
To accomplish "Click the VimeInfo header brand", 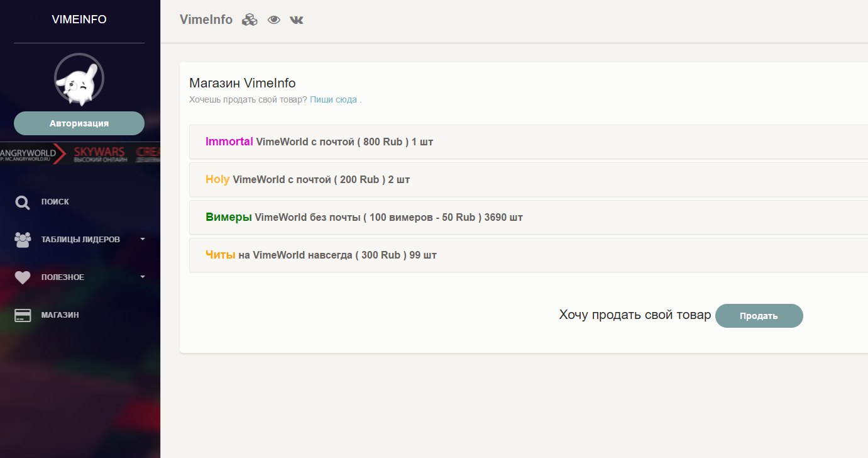I will pos(206,20).
